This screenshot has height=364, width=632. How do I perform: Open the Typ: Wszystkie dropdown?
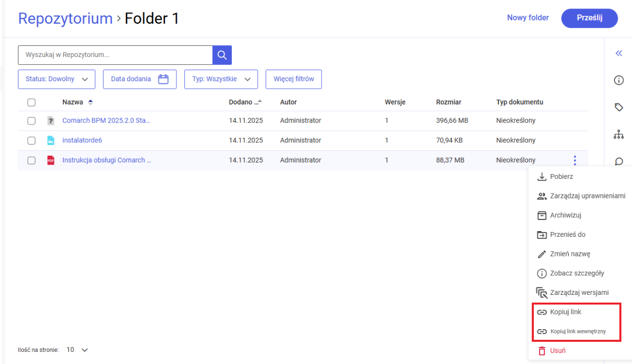click(x=221, y=79)
